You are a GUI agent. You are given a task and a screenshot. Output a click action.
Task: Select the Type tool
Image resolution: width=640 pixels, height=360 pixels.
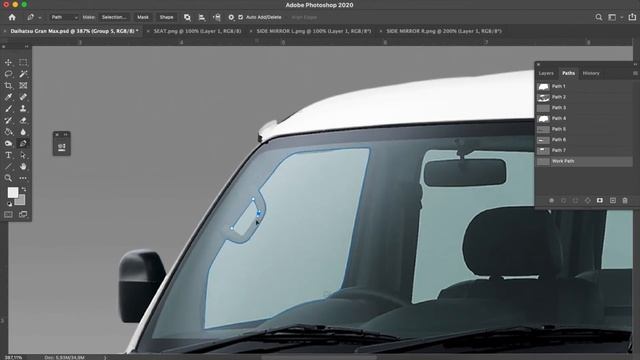[x=8, y=155]
